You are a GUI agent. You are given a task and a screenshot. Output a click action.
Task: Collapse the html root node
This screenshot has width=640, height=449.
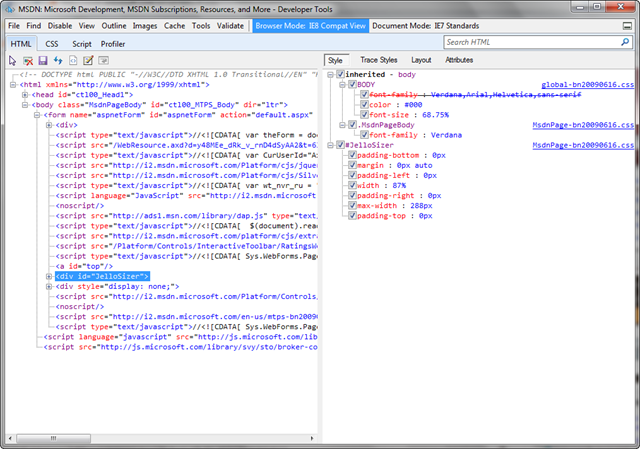[x=13, y=85]
